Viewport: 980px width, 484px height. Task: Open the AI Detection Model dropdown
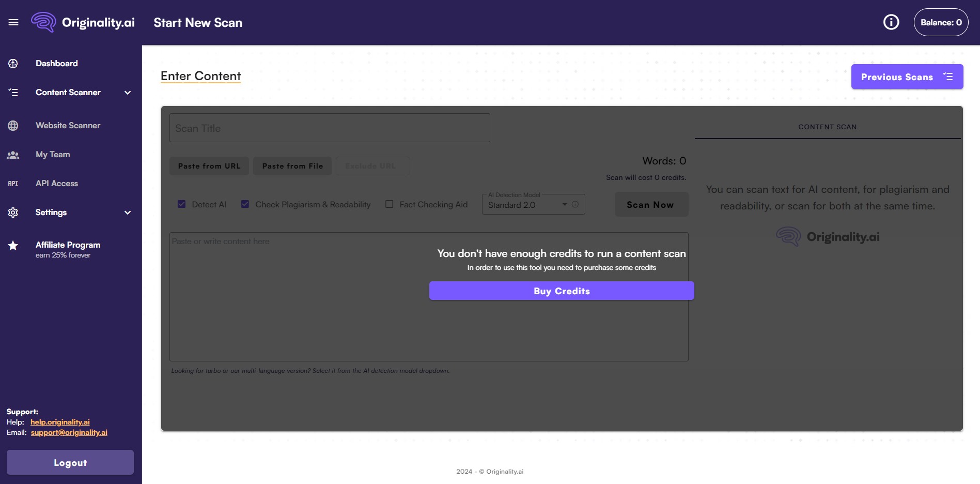pyautogui.click(x=533, y=204)
